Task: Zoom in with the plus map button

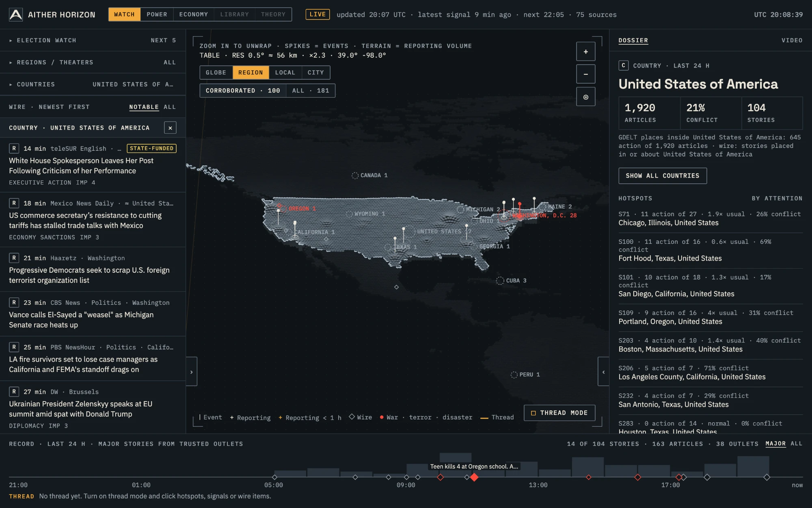Action: [585, 52]
